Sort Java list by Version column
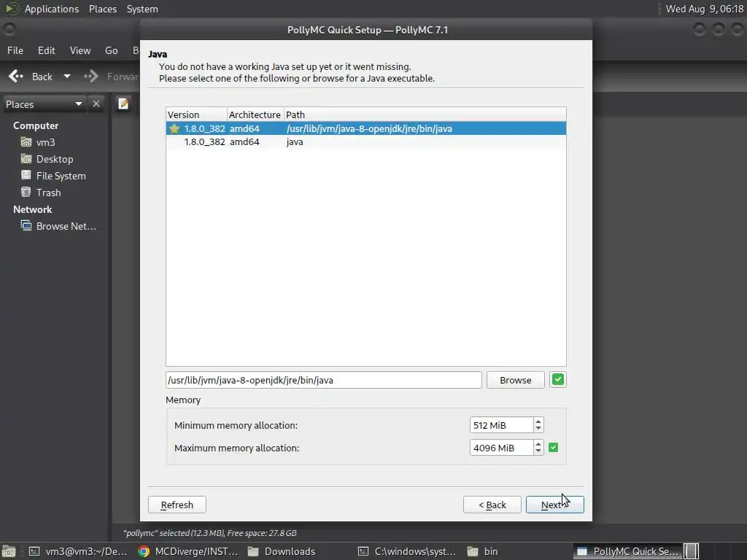Viewport: 747px width, 560px height. coord(196,114)
